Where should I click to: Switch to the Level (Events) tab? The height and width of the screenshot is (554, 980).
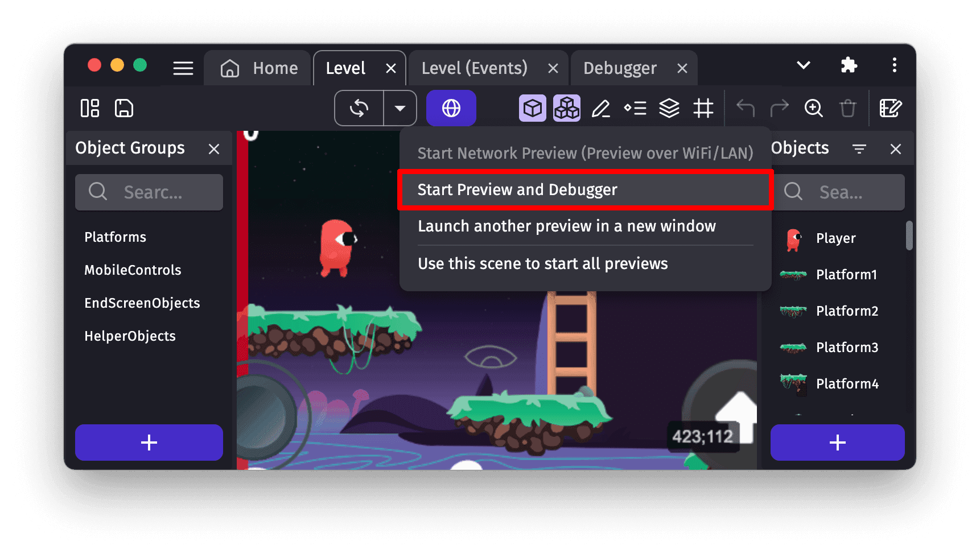pyautogui.click(x=474, y=68)
